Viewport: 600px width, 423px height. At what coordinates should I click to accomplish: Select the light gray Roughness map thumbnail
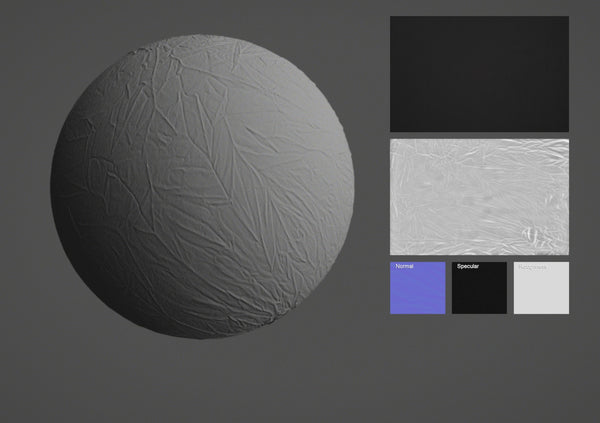[x=541, y=290]
